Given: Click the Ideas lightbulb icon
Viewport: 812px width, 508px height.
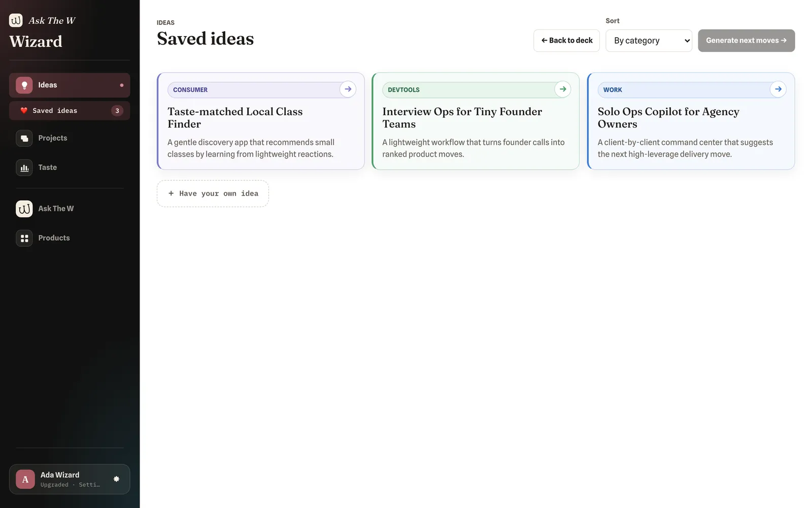Looking at the screenshot, I should tap(24, 85).
